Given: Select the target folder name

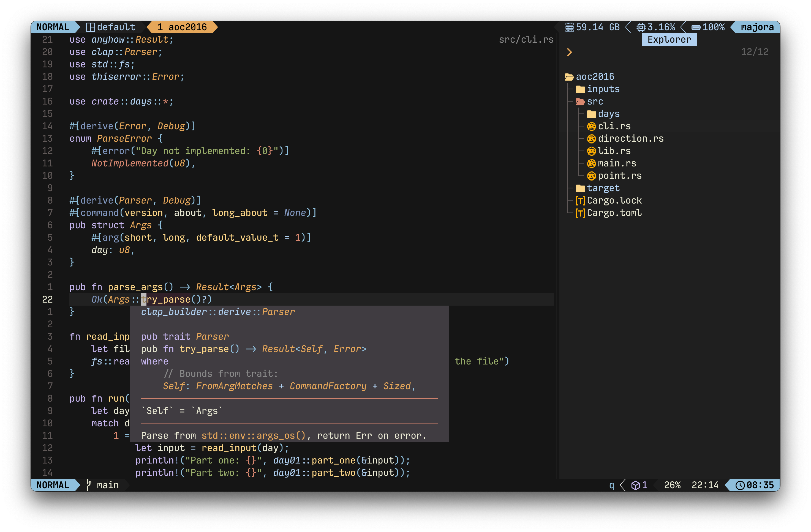Looking at the screenshot, I should pyautogui.click(x=603, y=188).
